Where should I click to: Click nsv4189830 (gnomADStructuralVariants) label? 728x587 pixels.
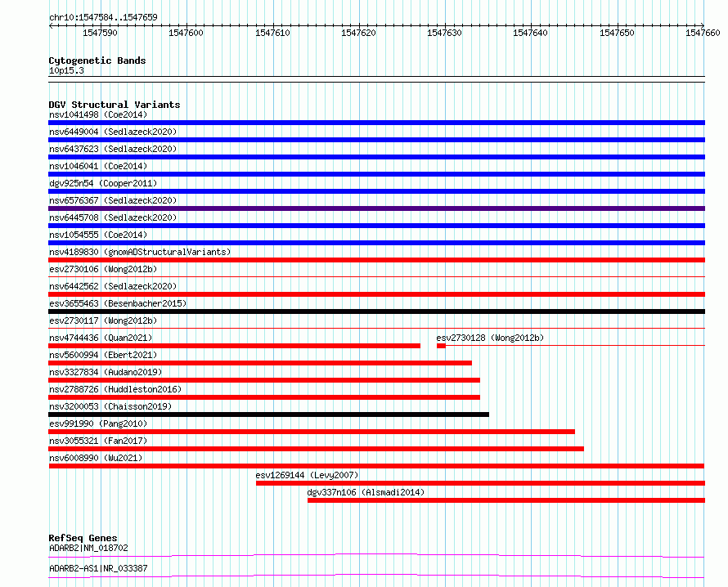(x=140, y=252)
